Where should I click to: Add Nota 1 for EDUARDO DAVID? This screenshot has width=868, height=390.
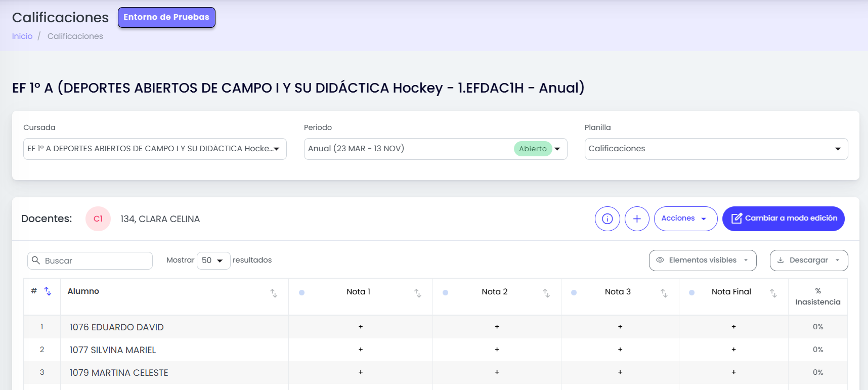pos(361,327)
